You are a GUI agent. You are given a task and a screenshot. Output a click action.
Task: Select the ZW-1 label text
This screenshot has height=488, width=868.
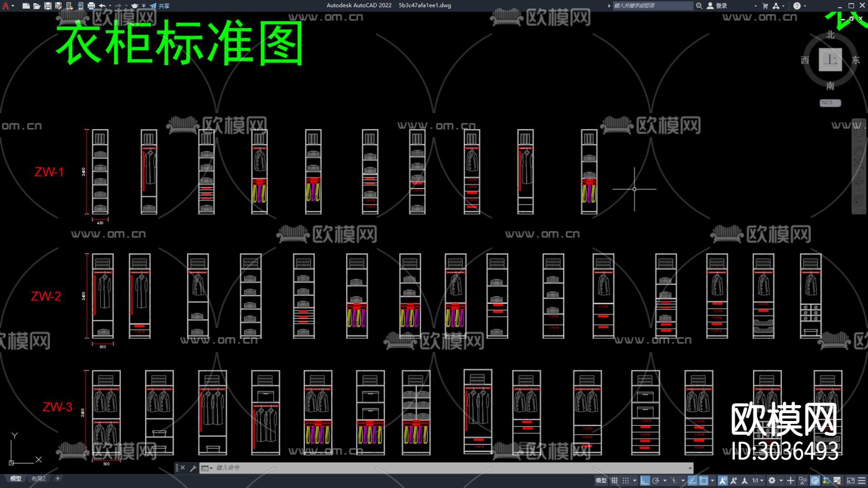49,172
